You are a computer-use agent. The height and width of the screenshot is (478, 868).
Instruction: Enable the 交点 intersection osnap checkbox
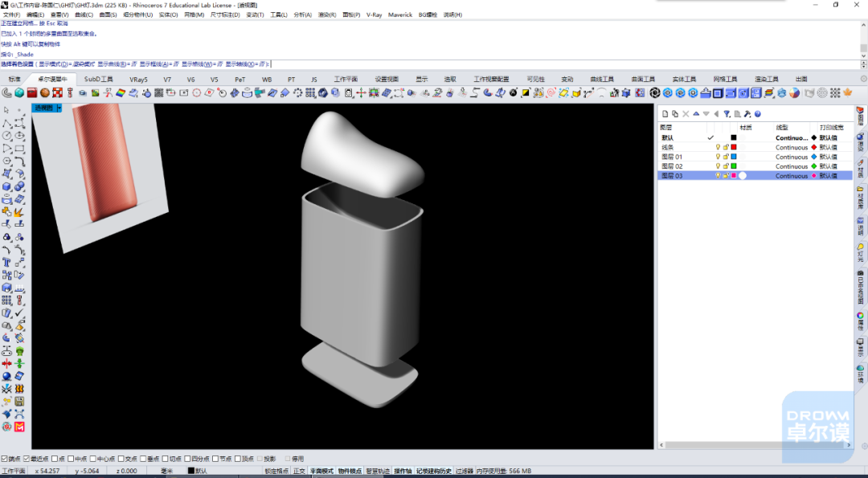coord(121,459)
